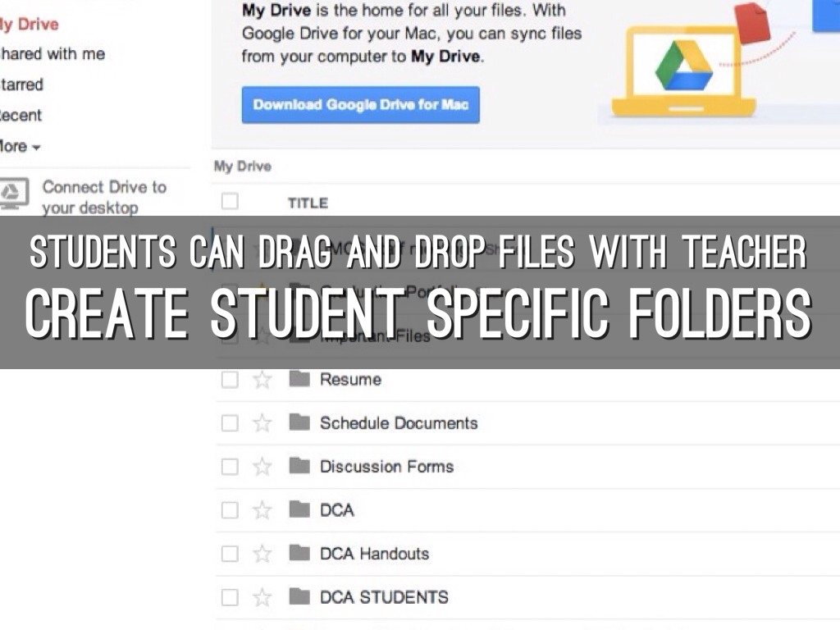Expand the More menu in sidebar
This screenshot has height=630, width=840.
[20, 147]
